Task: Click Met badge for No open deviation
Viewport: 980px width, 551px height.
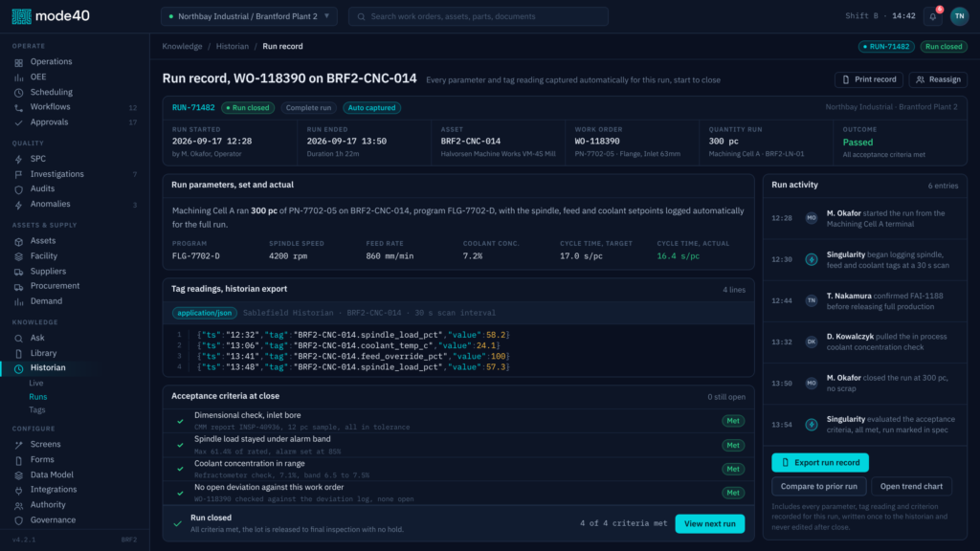Action: 732,493
